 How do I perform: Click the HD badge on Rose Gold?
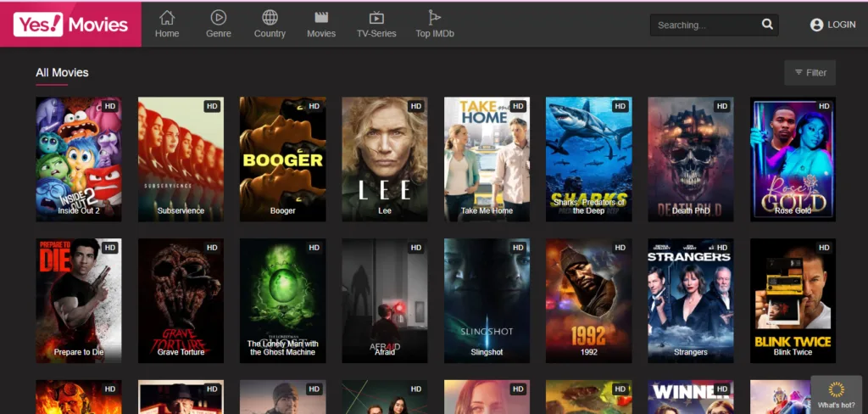click(824, 106)
